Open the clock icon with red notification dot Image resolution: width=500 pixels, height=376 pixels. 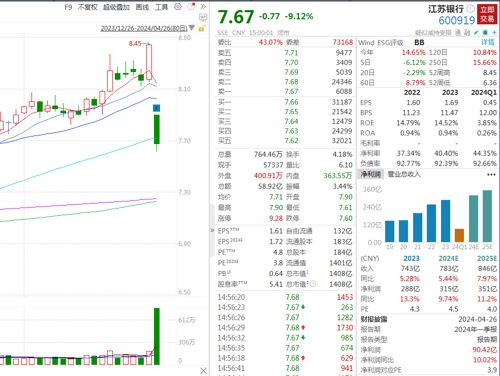(191, 7)
